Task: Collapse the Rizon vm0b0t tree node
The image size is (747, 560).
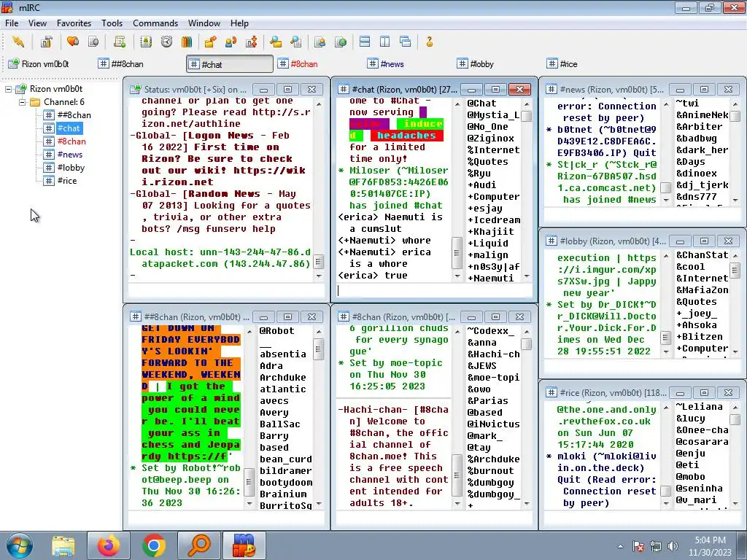Action: pos(9,89)
